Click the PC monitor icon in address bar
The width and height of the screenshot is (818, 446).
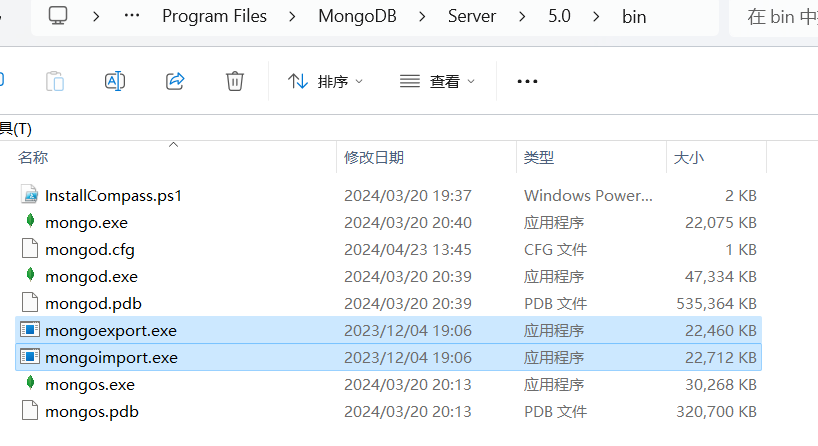[58, 16]
